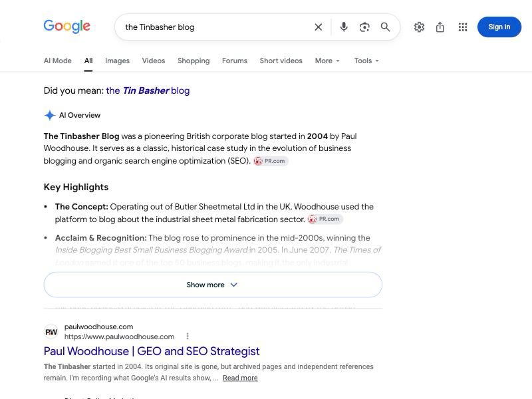Viewport: 532px width, 399px height.
Task: Click the AI Overview sparkle icon
Action: (x=49, y=115)
